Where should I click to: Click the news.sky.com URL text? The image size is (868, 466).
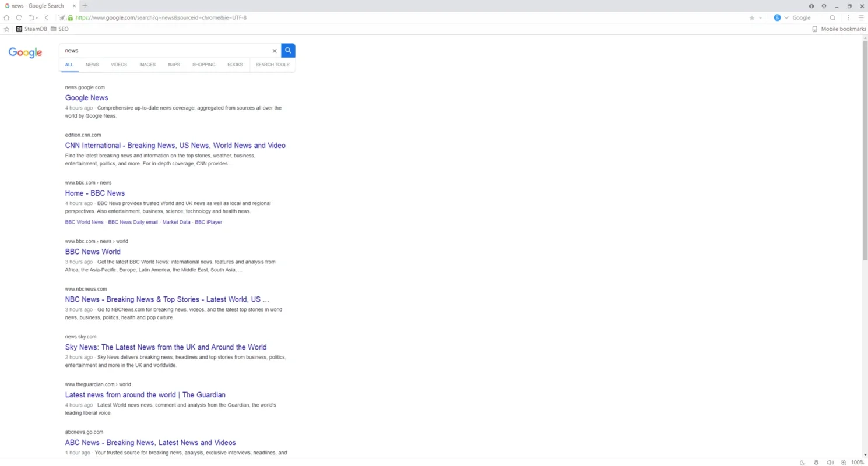(80, 337)
